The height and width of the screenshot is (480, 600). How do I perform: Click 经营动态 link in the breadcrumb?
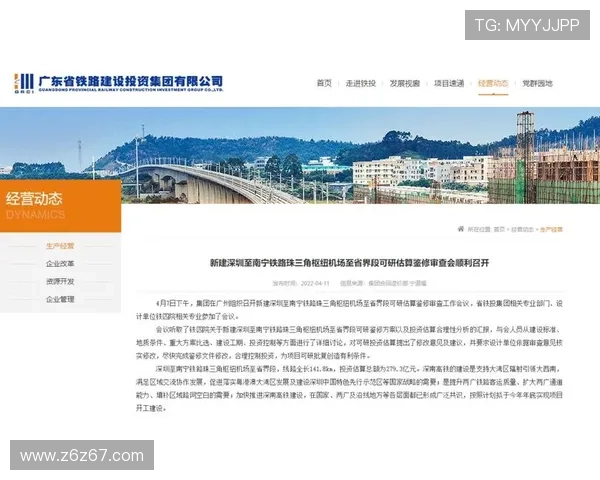coord(522,229)
